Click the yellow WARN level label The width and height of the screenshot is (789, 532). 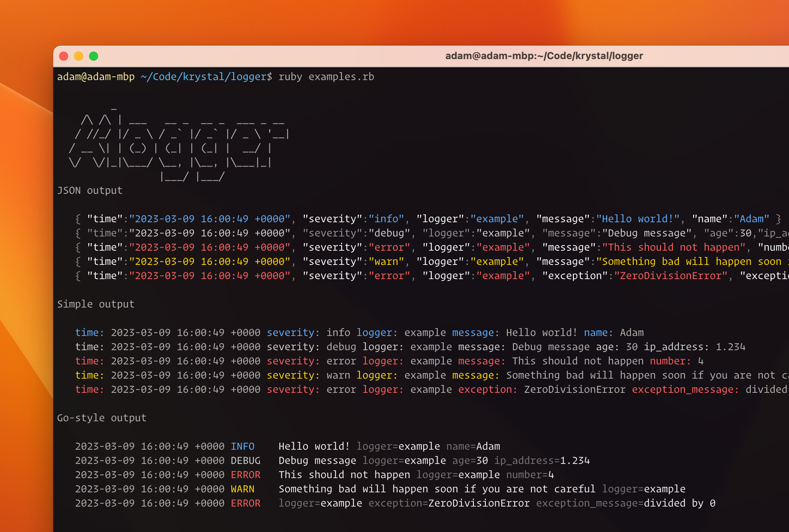(x=243, y=489)
